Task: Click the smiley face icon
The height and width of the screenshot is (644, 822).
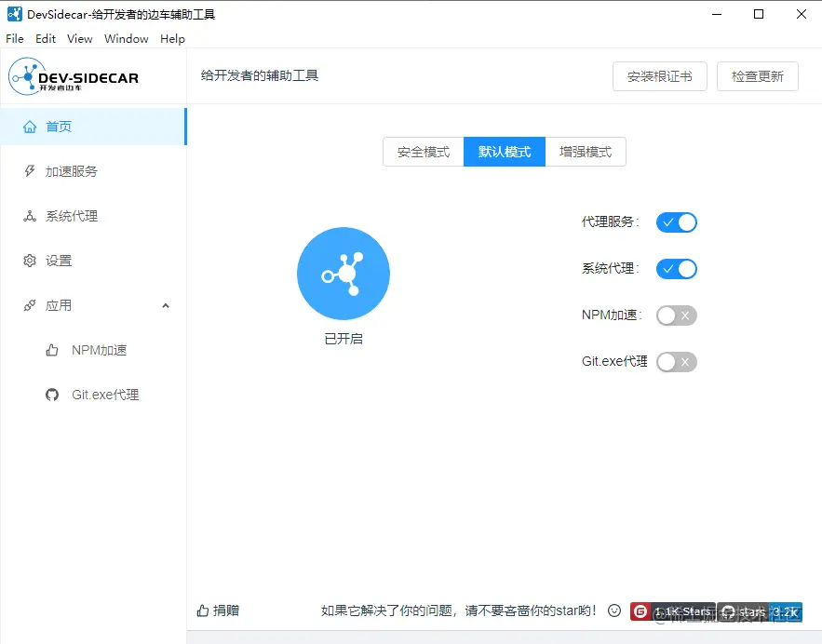Action: (x=614, y=610)
